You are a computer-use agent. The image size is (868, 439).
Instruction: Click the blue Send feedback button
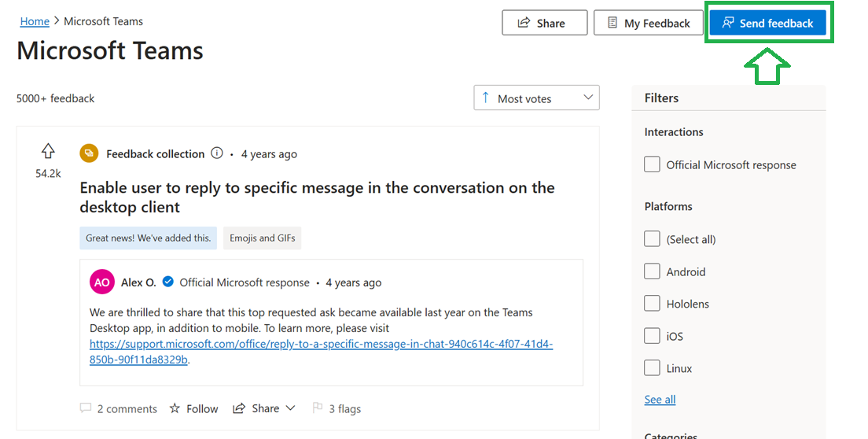pyautogui.click(x=768, y=23)
